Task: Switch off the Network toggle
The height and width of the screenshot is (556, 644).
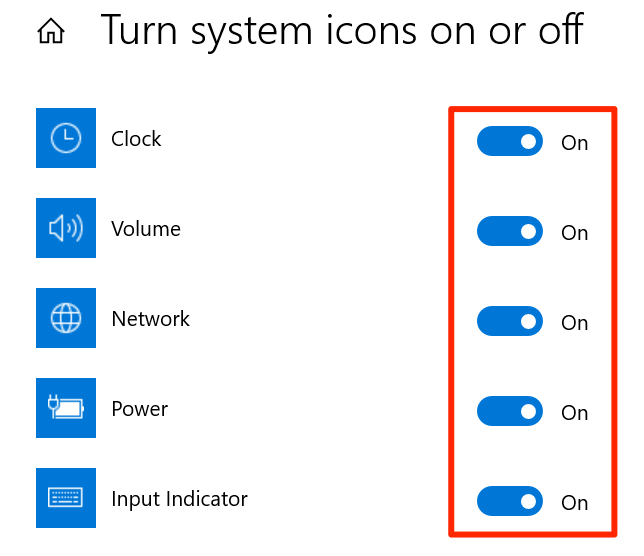Action: click(x=510, y=322)
